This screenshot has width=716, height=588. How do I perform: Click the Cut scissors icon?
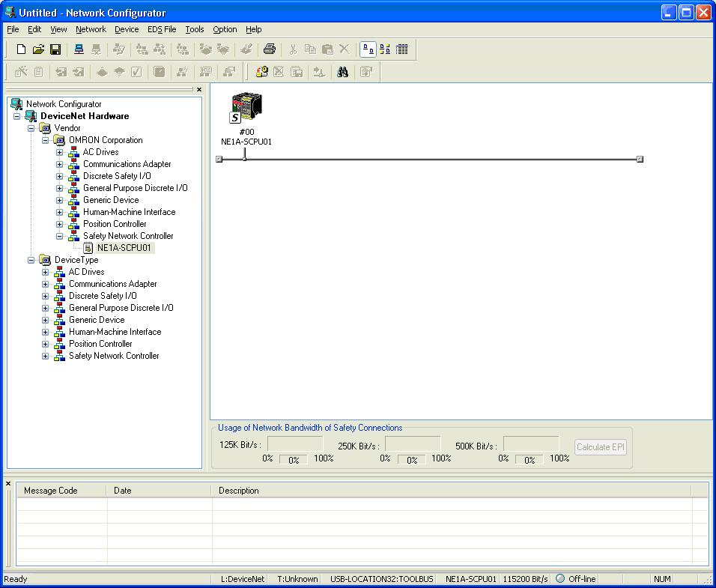293,49
